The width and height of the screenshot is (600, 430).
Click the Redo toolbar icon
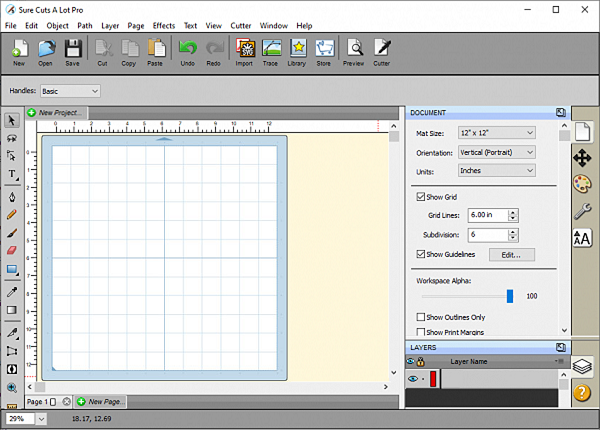(x=214, y=52)
